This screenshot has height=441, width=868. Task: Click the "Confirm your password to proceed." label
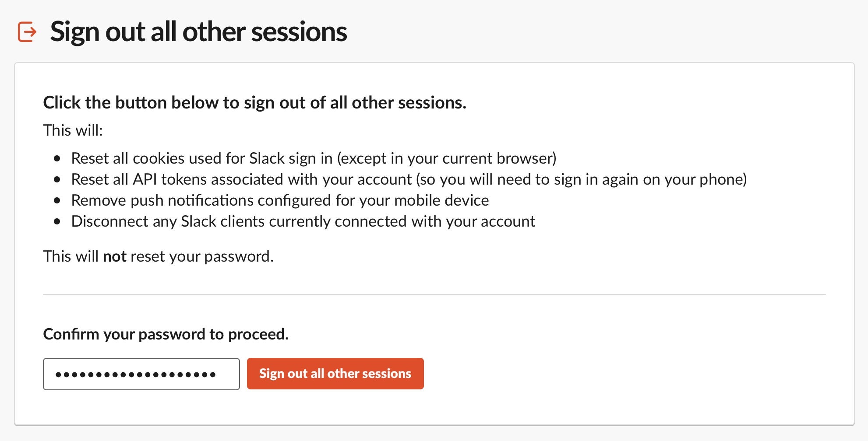click(166, 334)
